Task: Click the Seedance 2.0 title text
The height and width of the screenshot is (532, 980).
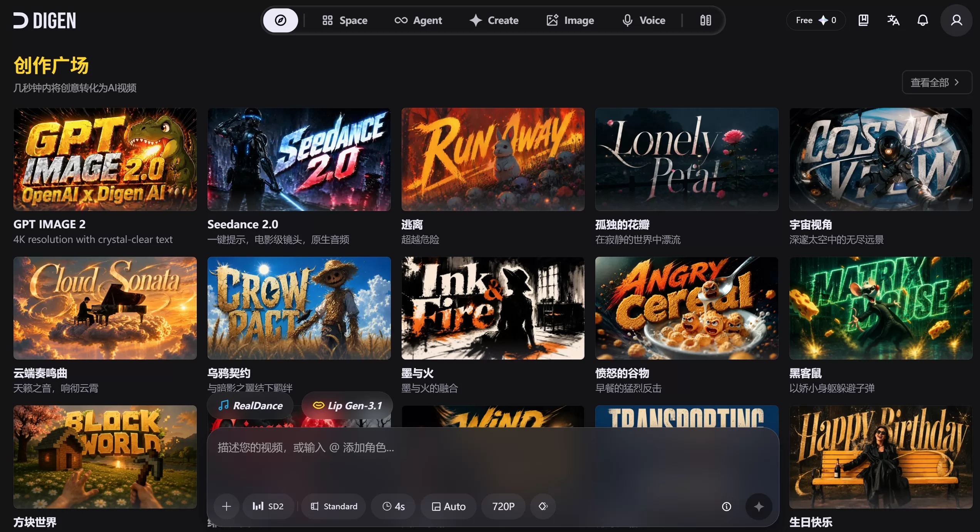Action: pos(243,224)
